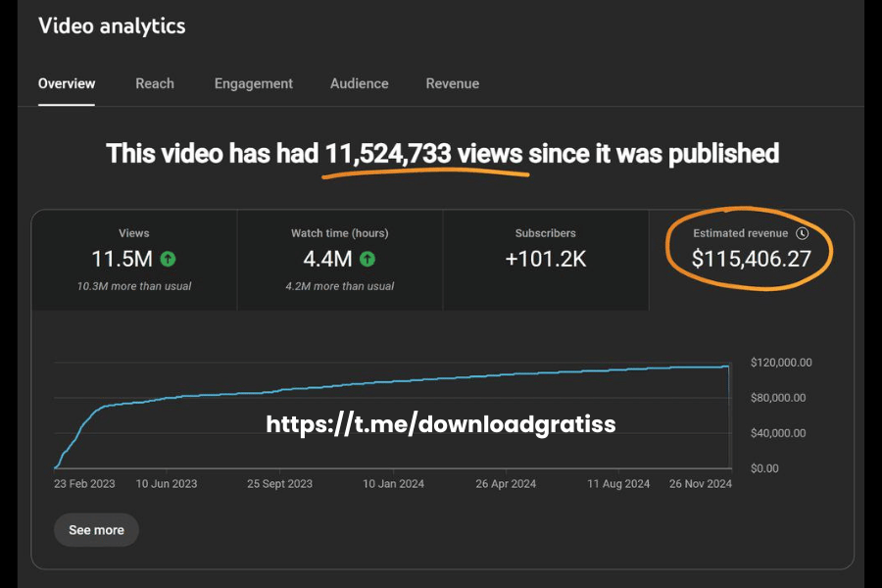The height and width of the screenshot is (588, 882).
Task: Open the t.me/downloadgratiss link
Action: (441, 423)
